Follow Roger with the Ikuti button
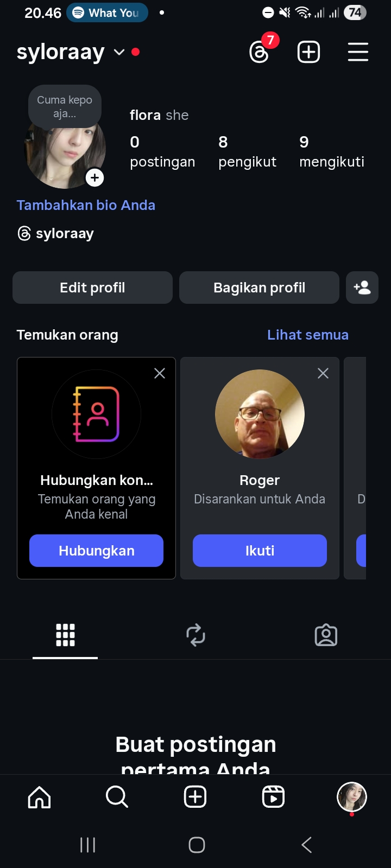Viewport: 391px width, 868px height. coord(260,551)
